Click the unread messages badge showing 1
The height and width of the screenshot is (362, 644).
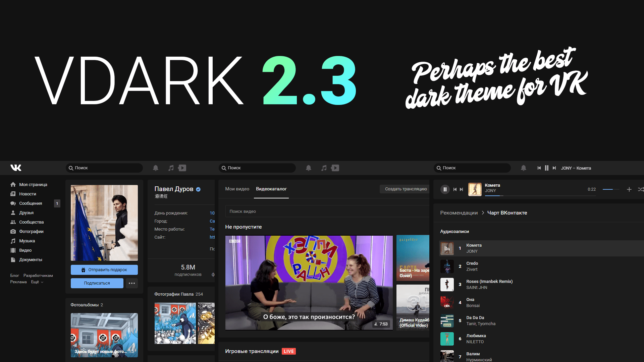pyautogui.click(x=57, y=203)
